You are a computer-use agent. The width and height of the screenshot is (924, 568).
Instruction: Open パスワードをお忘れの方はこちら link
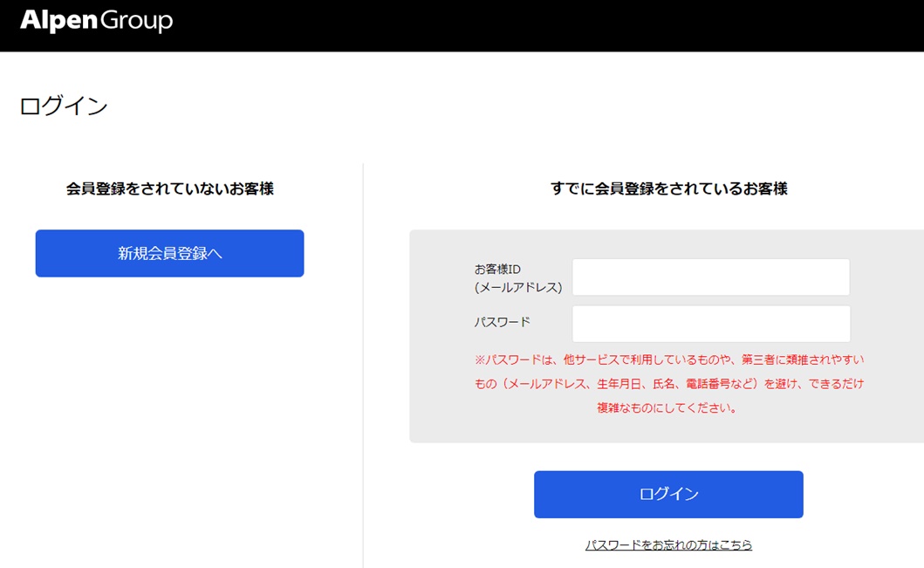click(x=668, y=545)
